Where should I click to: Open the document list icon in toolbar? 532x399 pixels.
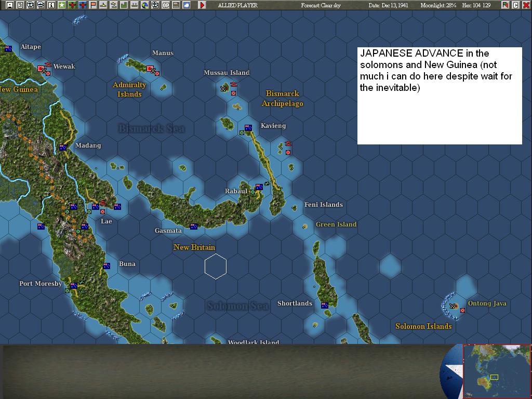coord(20,5)
